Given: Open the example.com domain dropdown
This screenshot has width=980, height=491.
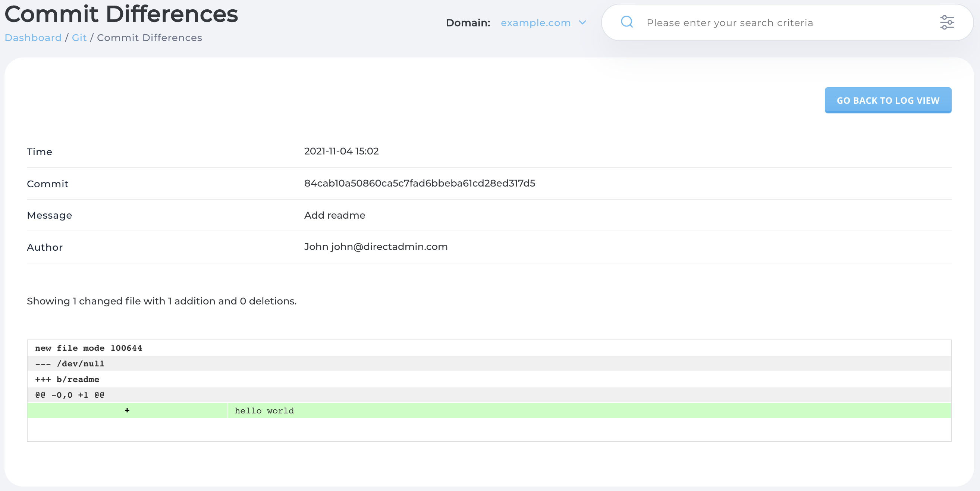Looking at the screenshot, I should [x=535, y=22].
